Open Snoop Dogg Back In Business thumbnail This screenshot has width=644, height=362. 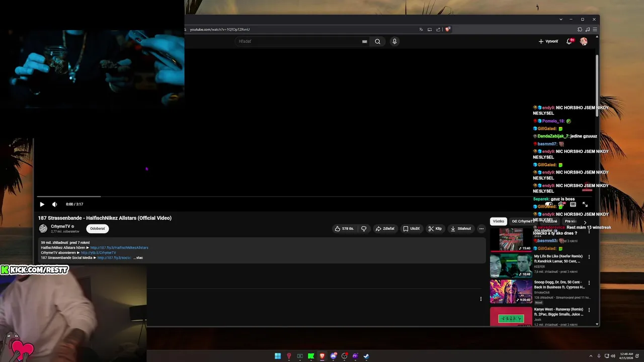click(x=511, y=291)
